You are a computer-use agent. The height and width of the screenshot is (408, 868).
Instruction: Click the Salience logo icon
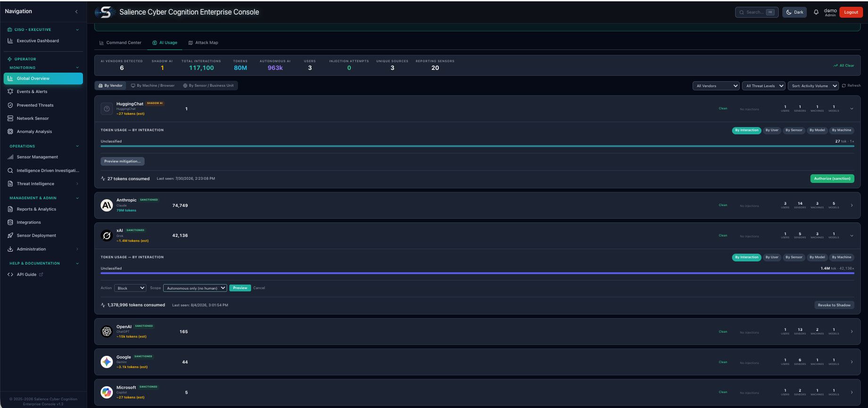point(105,12)
